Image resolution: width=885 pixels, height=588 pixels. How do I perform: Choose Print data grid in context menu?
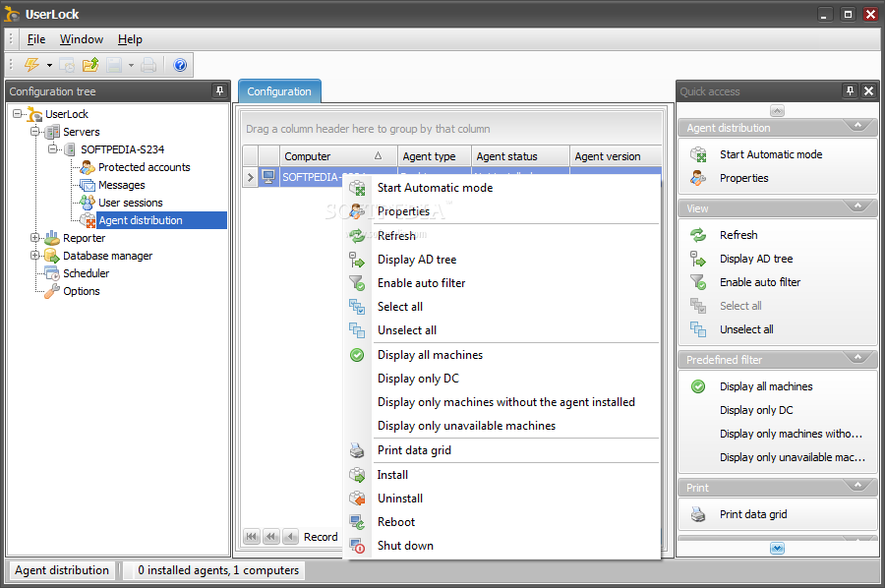coord(501,449)
